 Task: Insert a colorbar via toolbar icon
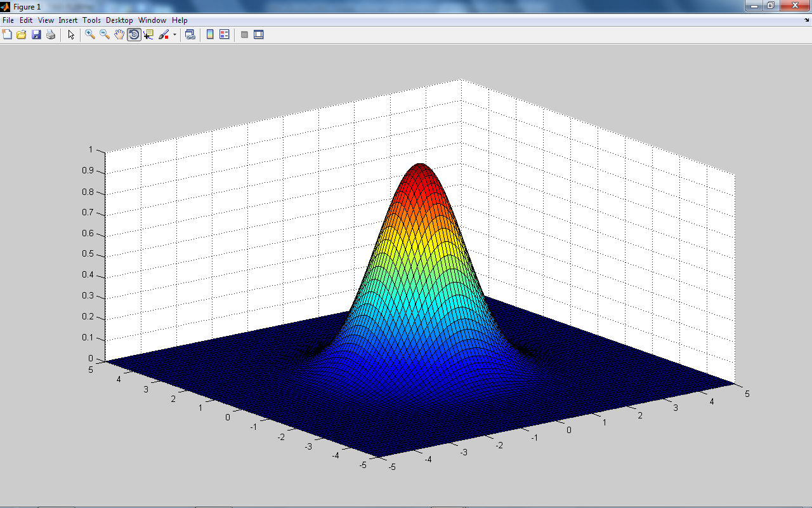pos(210,34)
